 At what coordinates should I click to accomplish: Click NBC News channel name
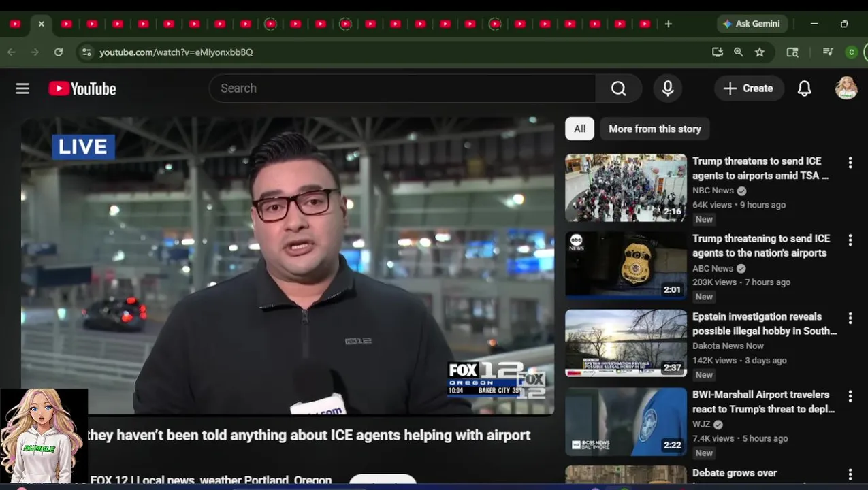pos(713,191)
